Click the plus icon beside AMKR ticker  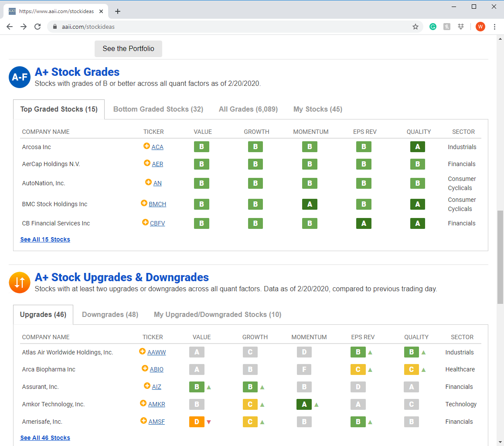pyautogui.click(x=143, y=403)
